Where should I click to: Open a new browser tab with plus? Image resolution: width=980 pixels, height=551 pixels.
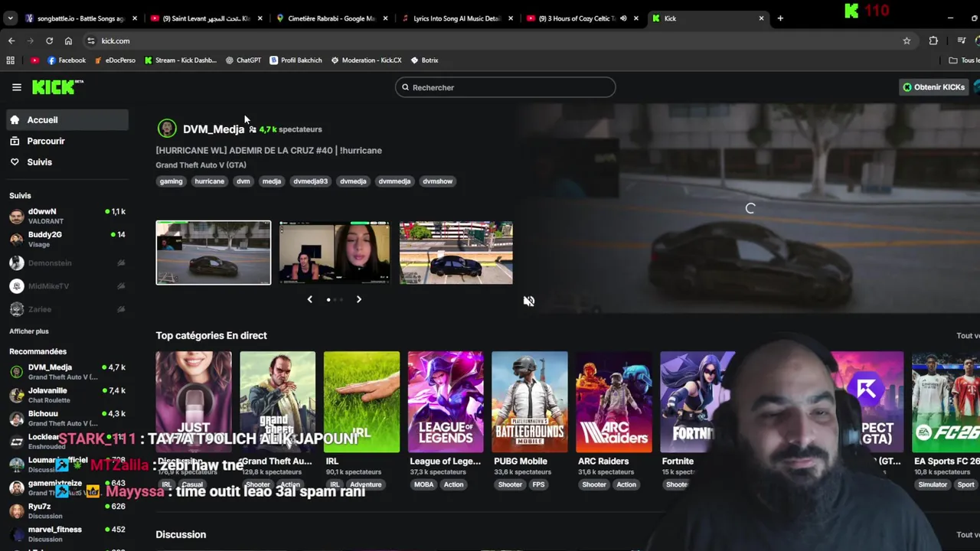point(780,18)
